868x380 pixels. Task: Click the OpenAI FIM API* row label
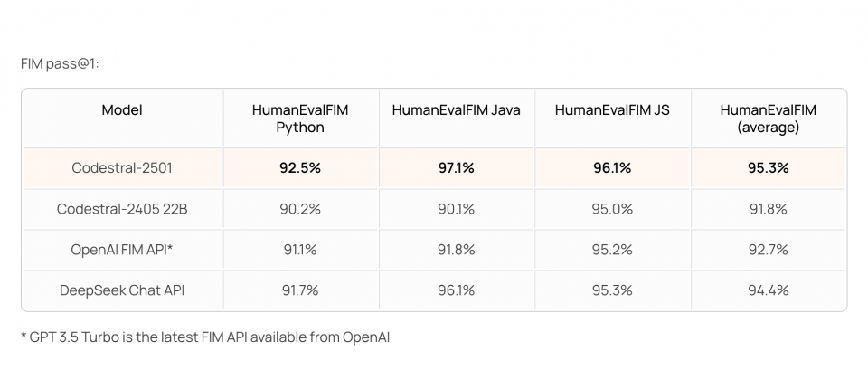(x=122, y=250)
